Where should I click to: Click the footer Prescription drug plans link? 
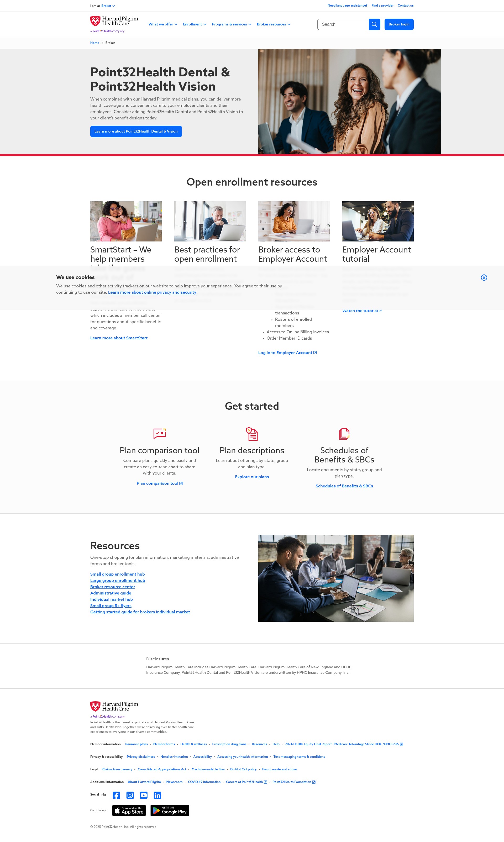(229, 744)
